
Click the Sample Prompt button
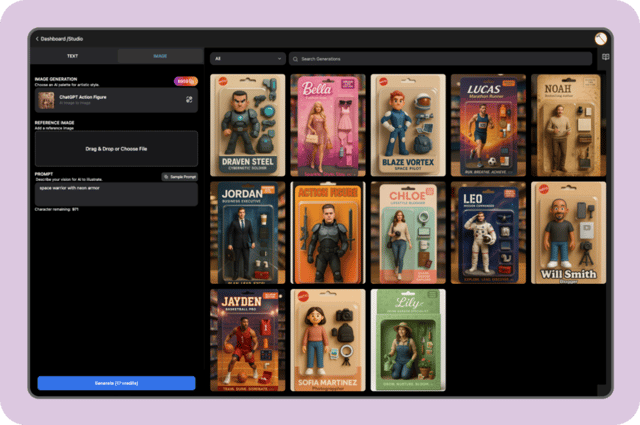click(180, 177)
